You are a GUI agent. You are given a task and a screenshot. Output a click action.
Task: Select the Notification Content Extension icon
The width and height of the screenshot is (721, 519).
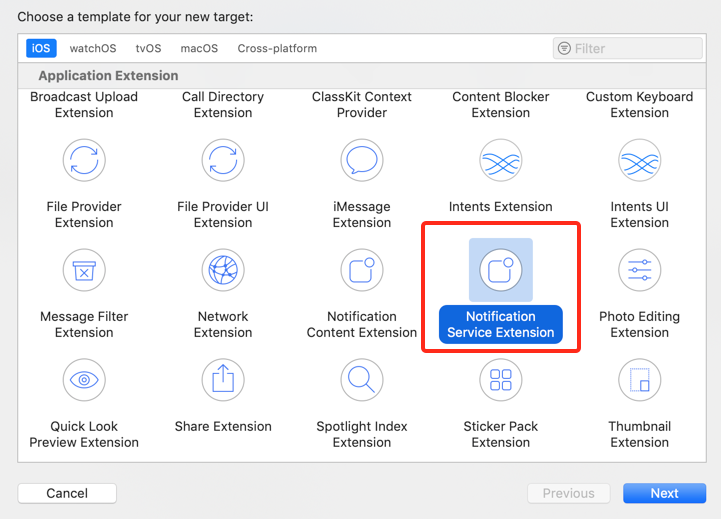click(362, 270)
